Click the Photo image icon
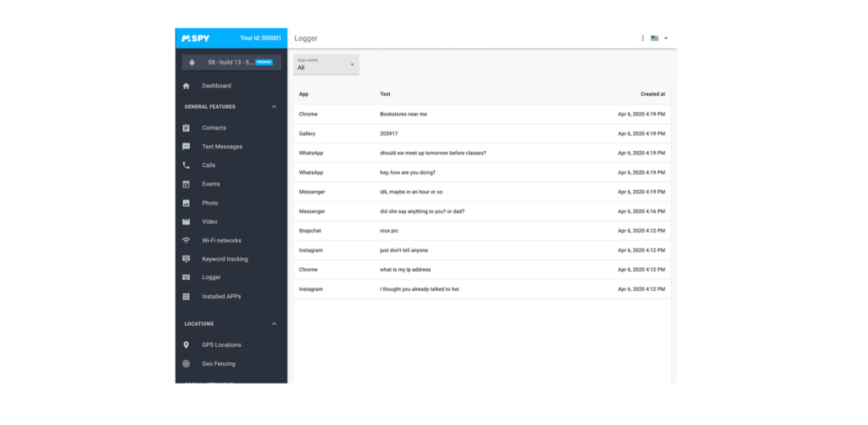The width and height of the screenshot is (868, 425). tap(186, 204)
